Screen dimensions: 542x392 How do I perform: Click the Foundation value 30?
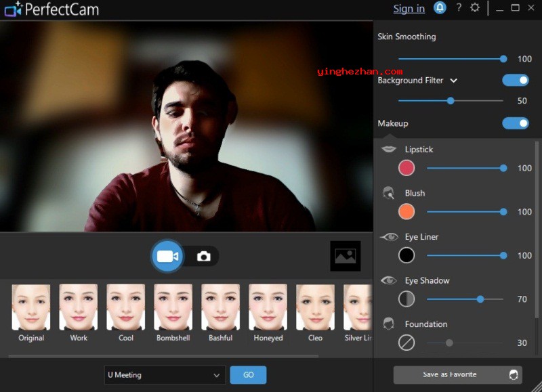click(x=522, y=343)
